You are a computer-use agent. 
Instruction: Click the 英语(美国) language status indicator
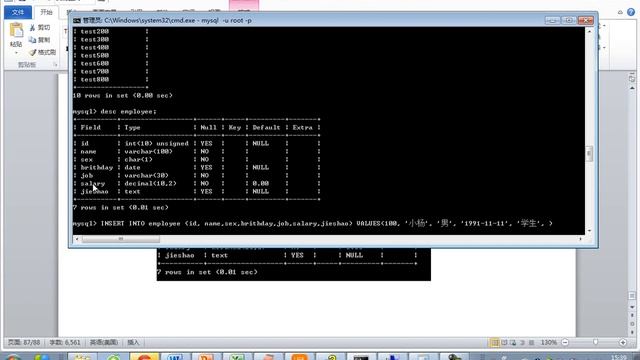tap(104, 342)
